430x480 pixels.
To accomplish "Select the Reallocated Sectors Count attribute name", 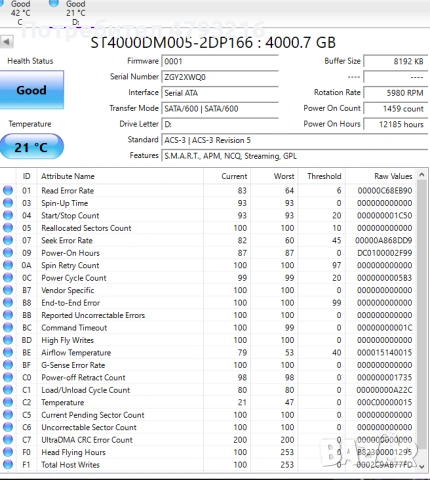I will (86, 228).
